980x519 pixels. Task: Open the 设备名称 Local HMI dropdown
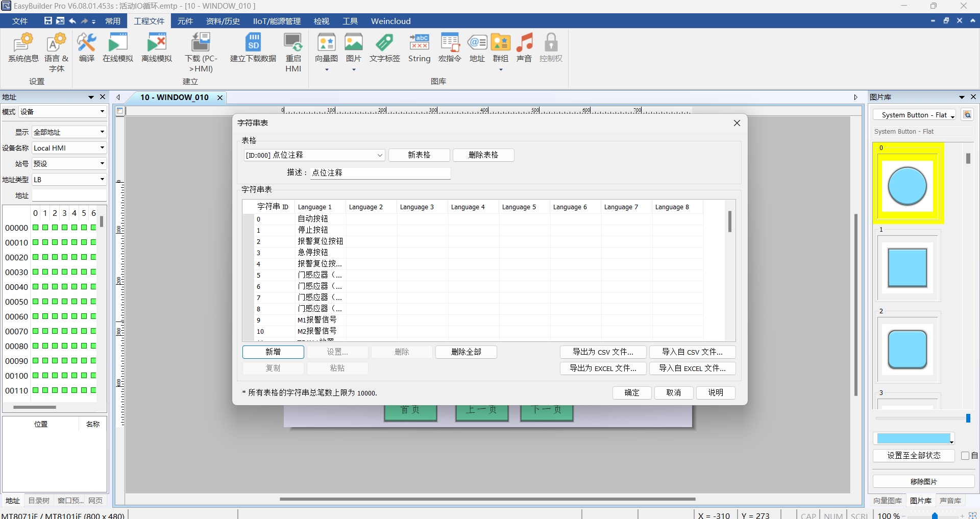tap(69, 148)
